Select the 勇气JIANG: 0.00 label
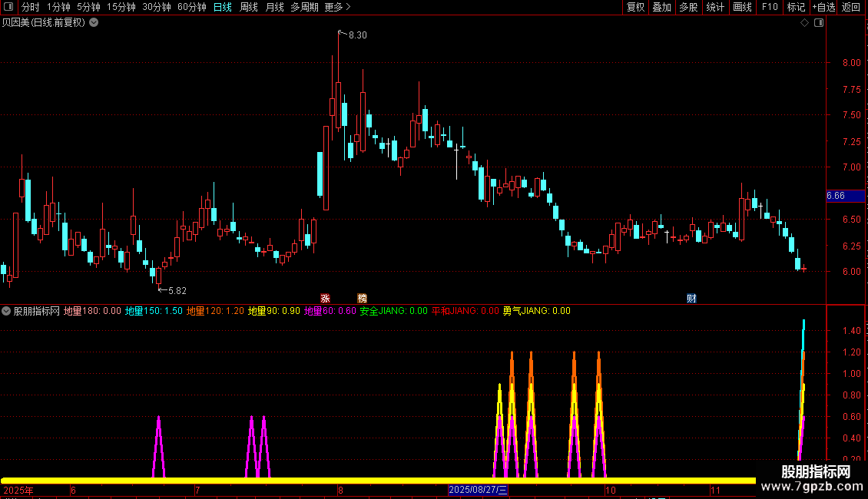This screenshot has width=868, height=499. tap(536, 311)
